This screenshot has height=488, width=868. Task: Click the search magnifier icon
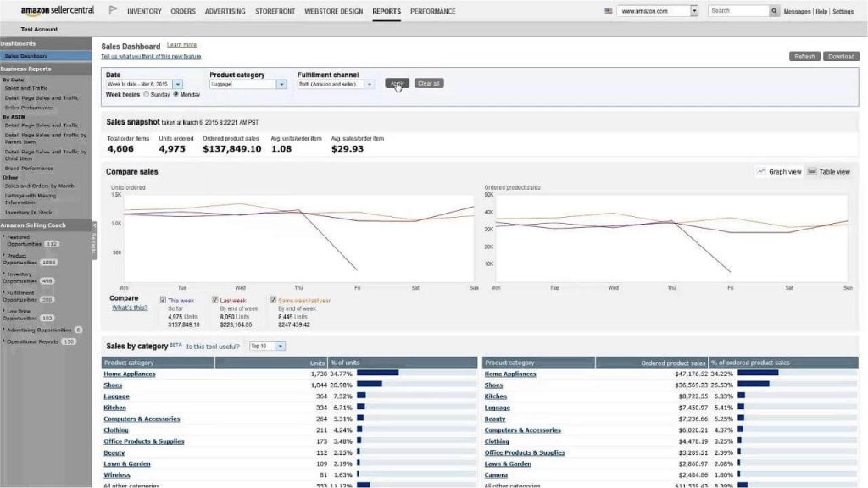(774, 10)
